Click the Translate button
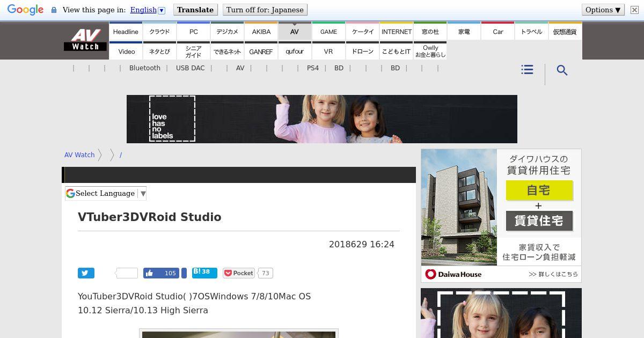Screen dimensions: 644x338 coord(195,10)
